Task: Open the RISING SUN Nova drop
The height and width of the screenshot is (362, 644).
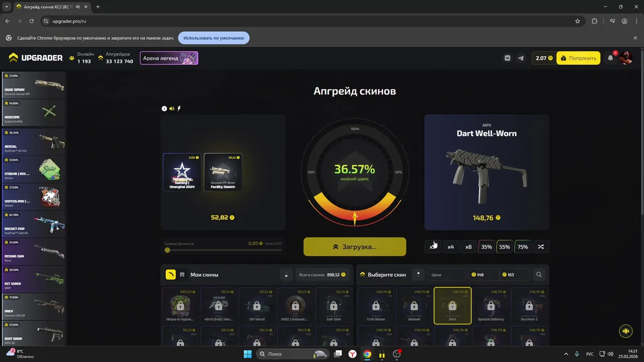Action: coord(34,251)
